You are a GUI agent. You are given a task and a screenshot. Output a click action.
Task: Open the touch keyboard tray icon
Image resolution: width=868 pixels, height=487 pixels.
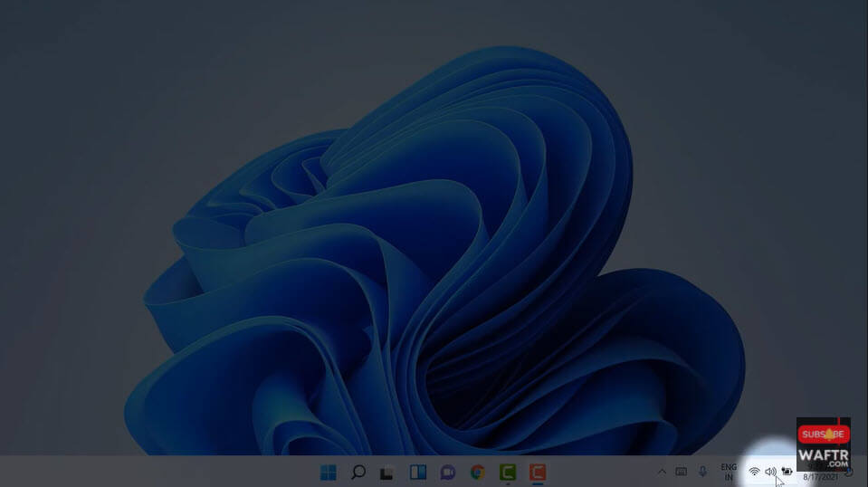coord(682,472)
